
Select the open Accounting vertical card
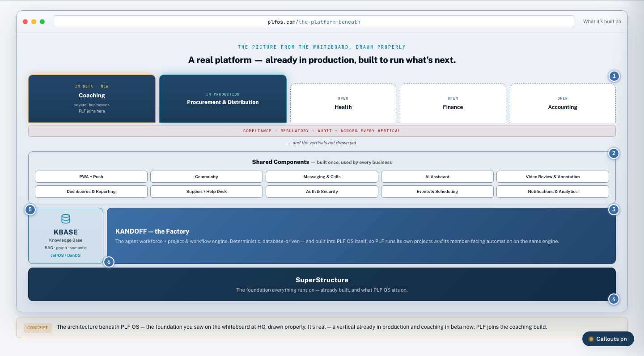tap(563, 103)
